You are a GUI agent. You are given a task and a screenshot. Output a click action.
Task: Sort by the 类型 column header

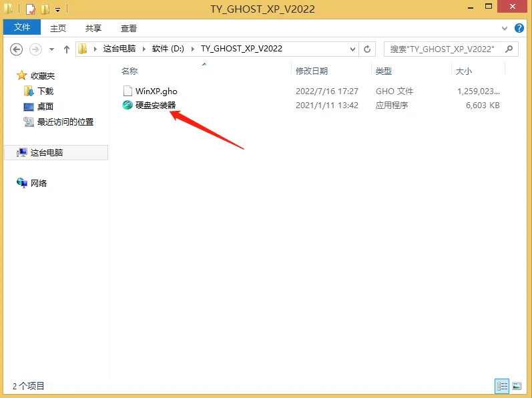[x=383, y=71]
